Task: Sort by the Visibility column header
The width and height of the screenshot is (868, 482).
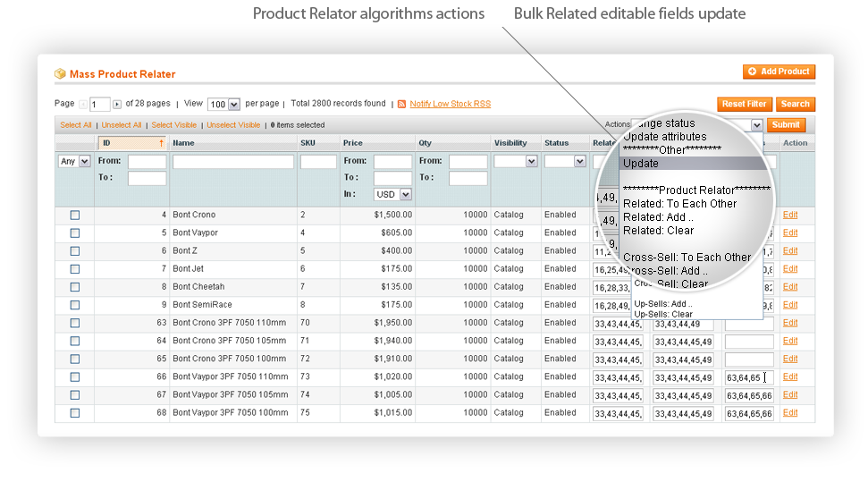Action: (510, 143)
